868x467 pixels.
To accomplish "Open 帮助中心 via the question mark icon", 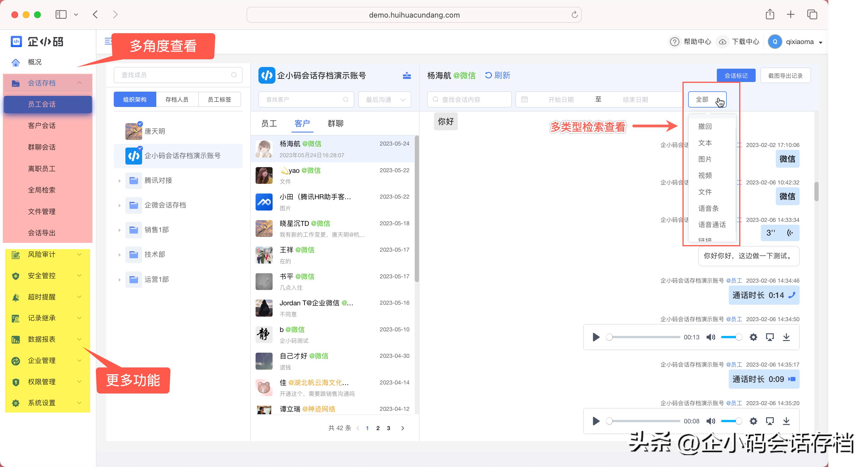I will click(x=674, y=41).
